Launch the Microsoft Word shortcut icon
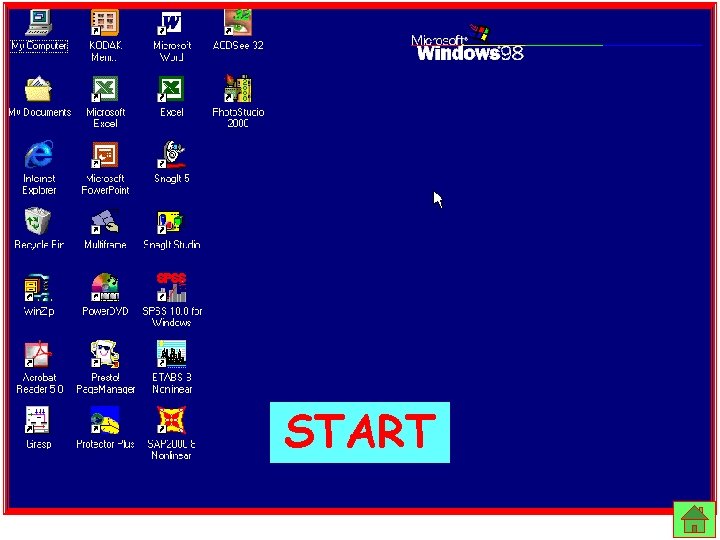This screenshot has height=540, width=720. coord(171,22)
